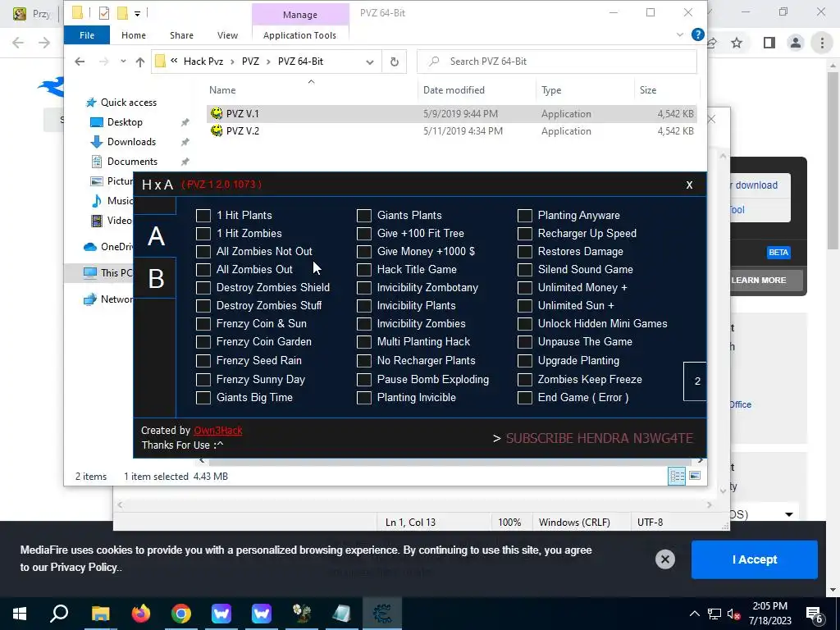The image size is (840, 630).
Task: Select This PC in navigation pane
Action: pos(108,272)
